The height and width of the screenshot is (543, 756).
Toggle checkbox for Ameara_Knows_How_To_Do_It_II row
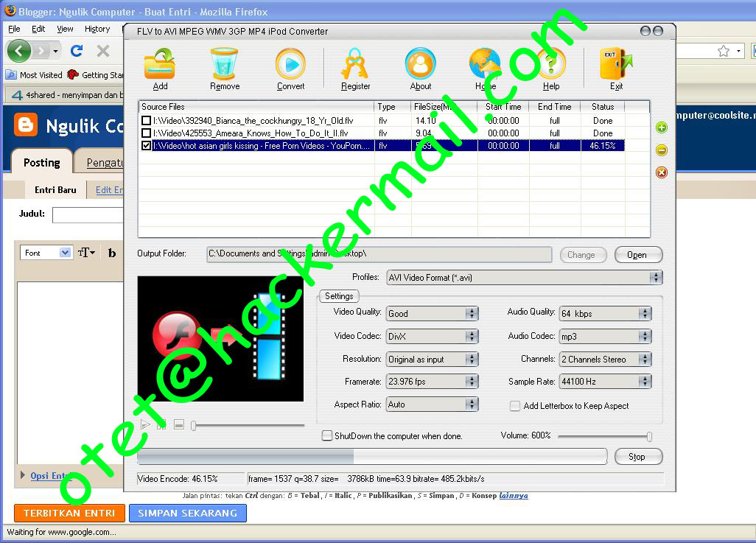coord(146,133)
